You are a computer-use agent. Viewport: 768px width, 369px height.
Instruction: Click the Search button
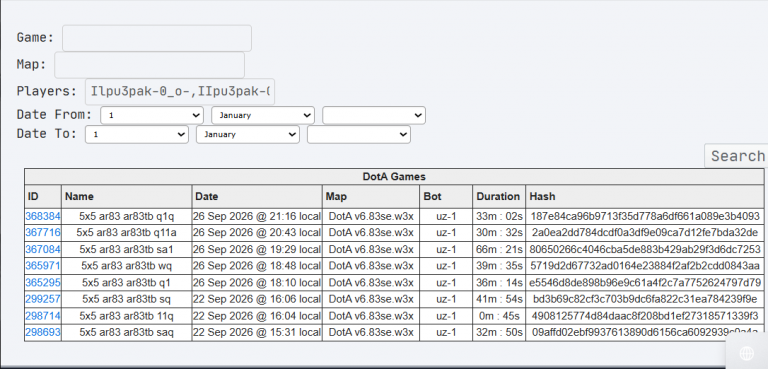(x=736, y=156)
